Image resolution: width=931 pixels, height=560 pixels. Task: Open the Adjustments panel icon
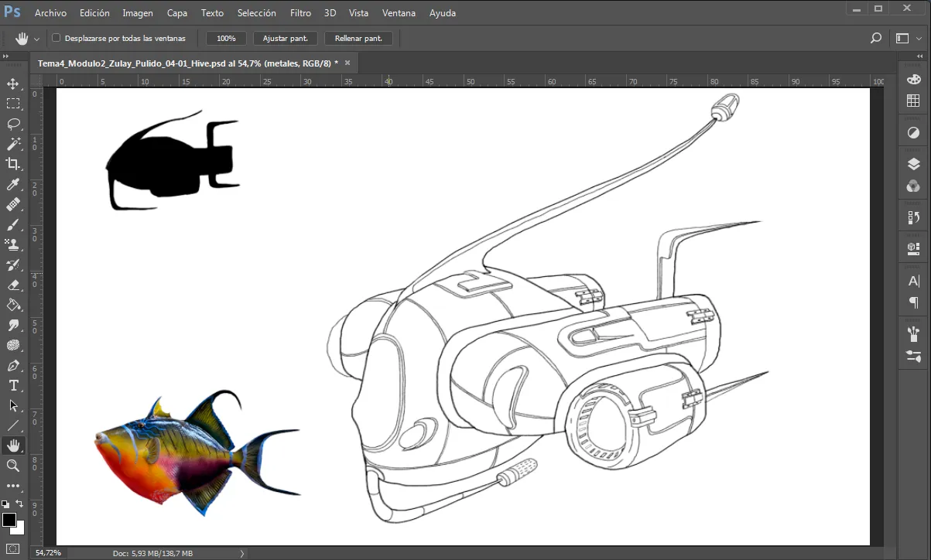pyautogui.click(x=913, y=133)
